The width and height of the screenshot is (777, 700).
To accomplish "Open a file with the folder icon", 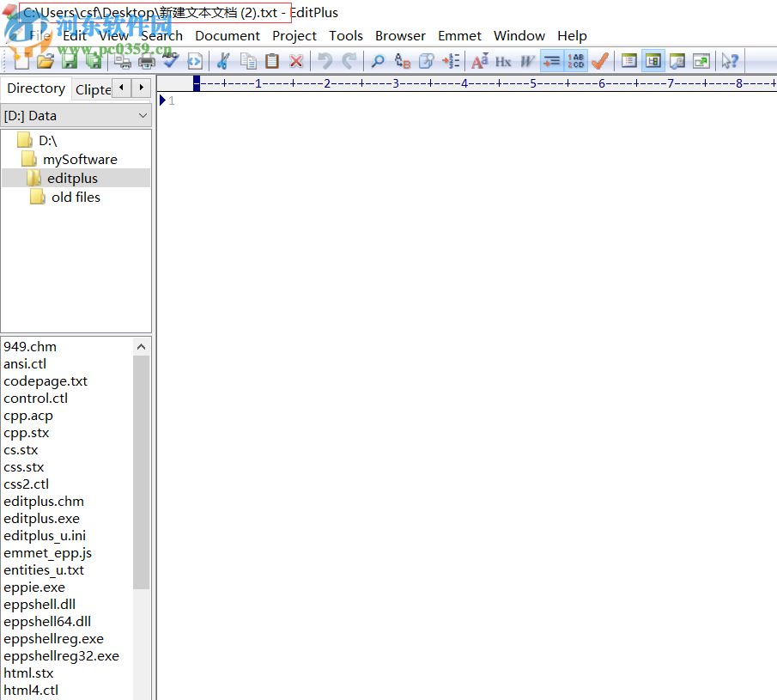I will point(46,61).
